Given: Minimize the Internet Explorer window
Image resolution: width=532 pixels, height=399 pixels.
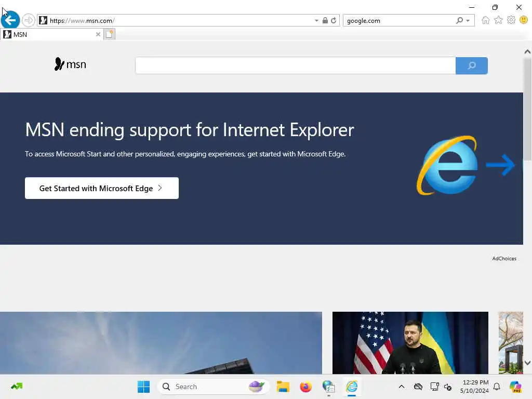Looking at the screenshot, I should tap(472, 7).
